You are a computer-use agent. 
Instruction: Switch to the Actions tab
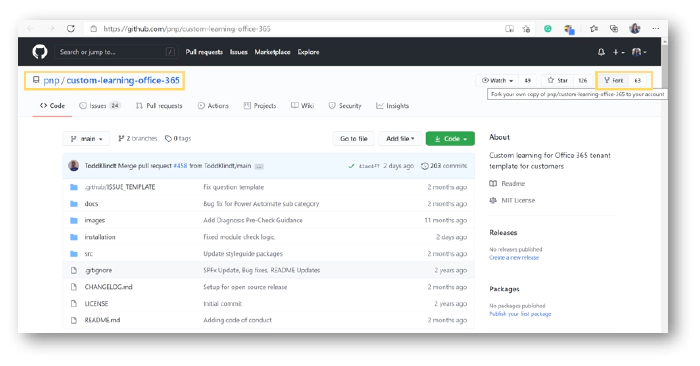[x=213, y=106]
